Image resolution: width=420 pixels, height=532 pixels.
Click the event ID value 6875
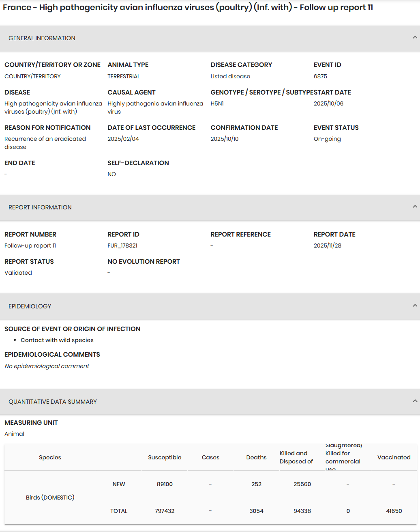coord(320,76)
